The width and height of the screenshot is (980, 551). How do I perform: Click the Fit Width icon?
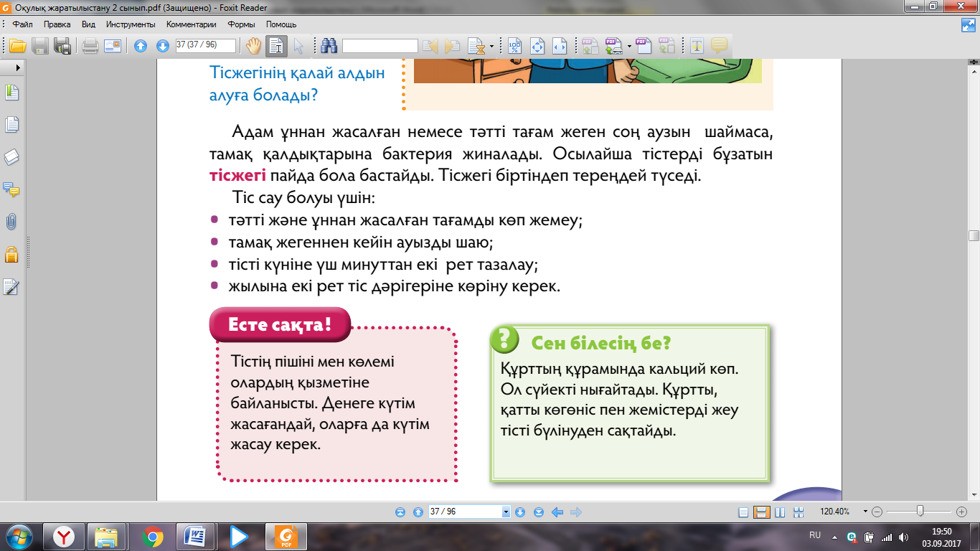[x=560, y=46]
